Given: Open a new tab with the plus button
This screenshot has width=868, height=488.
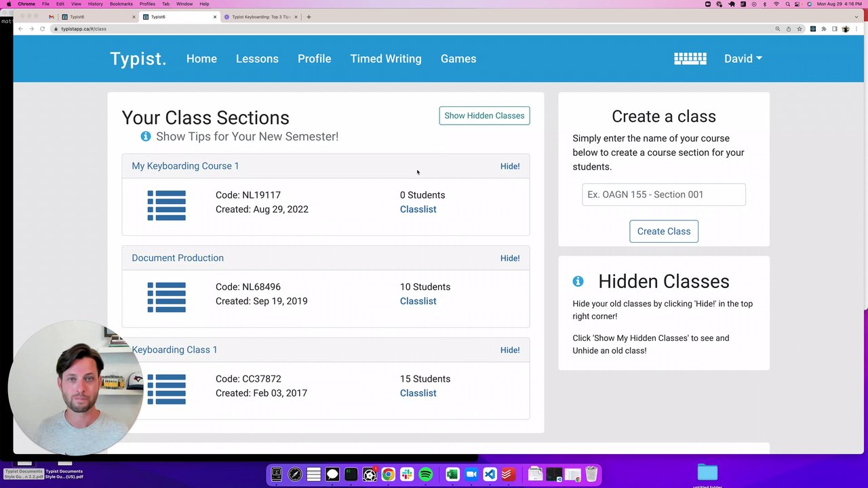Looking at the screenshot, I should click(309, 17).
